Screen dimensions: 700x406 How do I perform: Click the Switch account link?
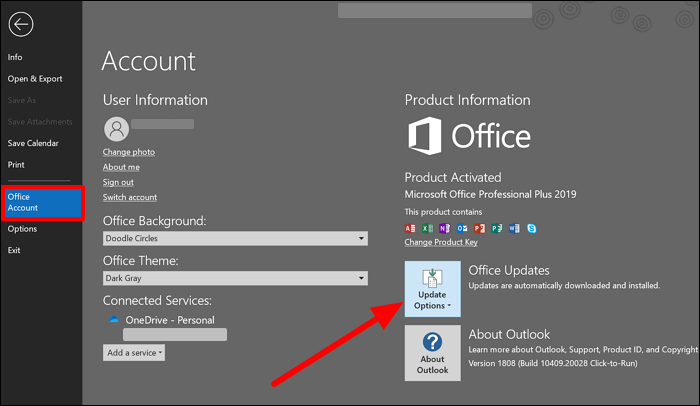click(129, 197)
